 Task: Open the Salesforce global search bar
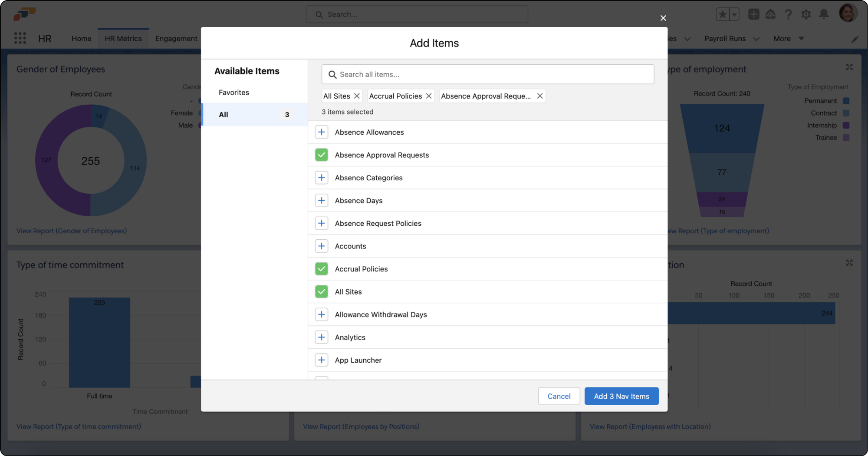(417, 14)
